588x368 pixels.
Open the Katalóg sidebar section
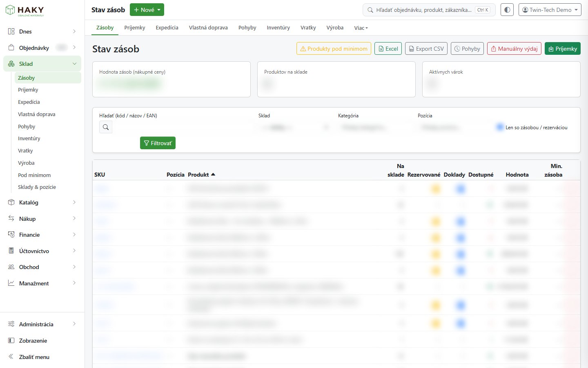pyautogui.click(x=42, y=202)
